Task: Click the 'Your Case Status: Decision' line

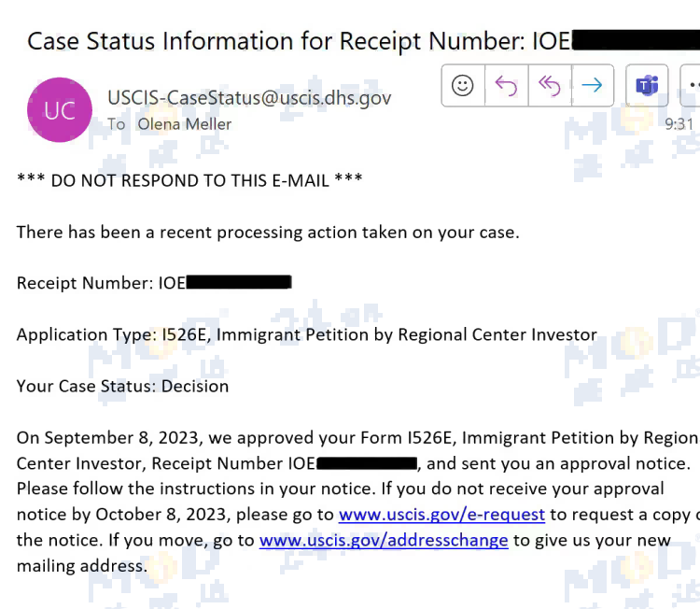Action: coord(122,386)
